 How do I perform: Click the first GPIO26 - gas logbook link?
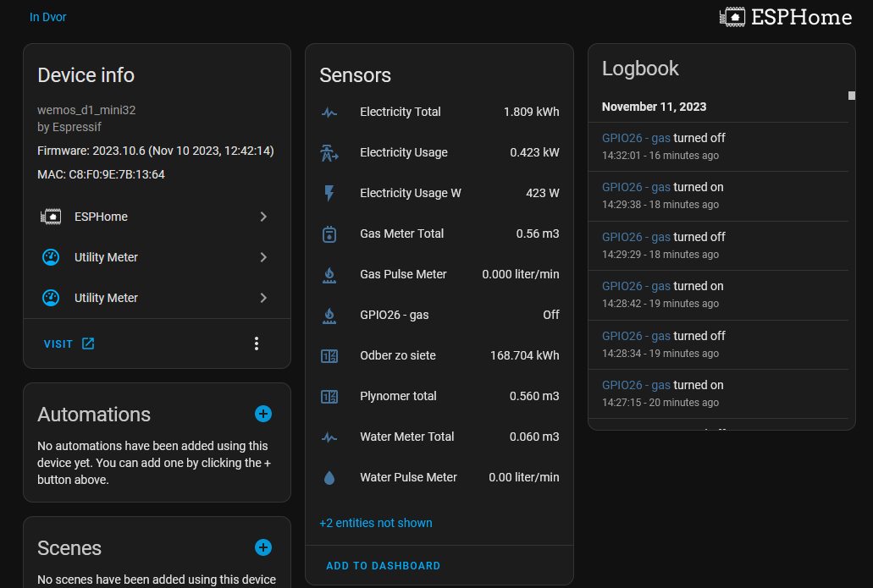click(636, 138)
